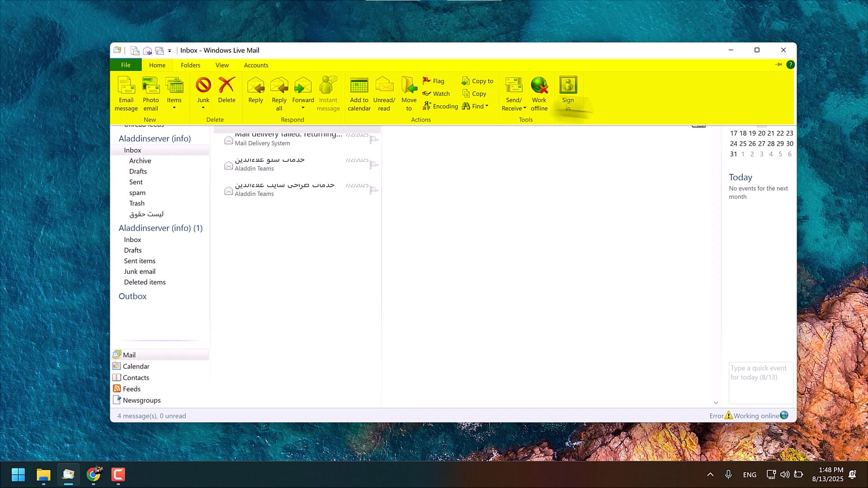Watch the conversation using the Watch button
868x488 pixels.
coord(436,94)
